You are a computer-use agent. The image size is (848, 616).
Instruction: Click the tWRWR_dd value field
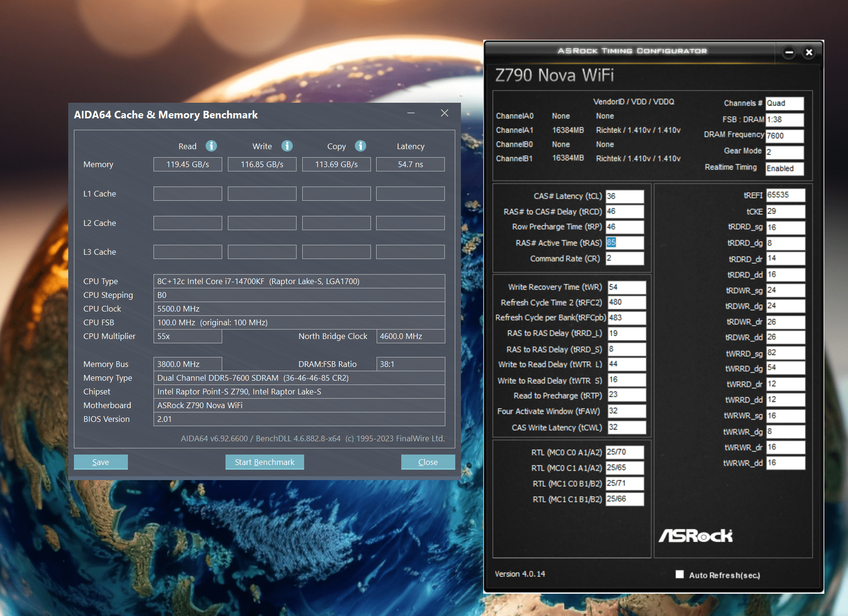tap(785, 463)
